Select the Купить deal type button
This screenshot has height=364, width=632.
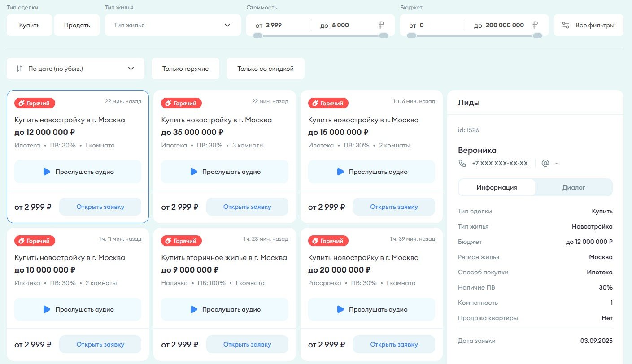(x=30, y=25)
